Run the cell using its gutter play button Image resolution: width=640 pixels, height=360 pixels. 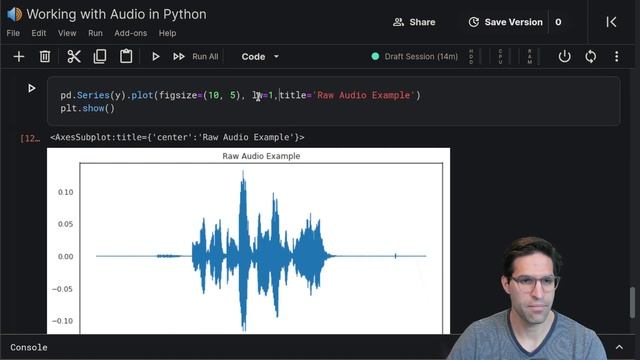(31, 88)
